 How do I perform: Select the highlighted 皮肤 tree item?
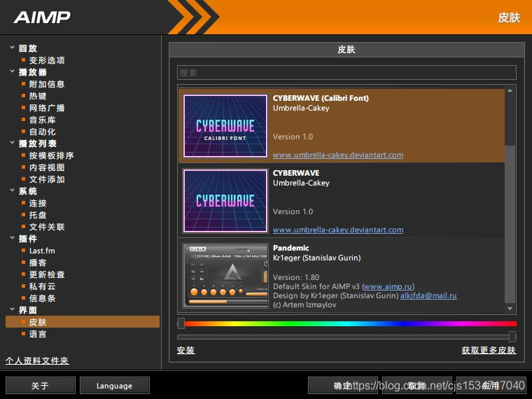point(83,321)
